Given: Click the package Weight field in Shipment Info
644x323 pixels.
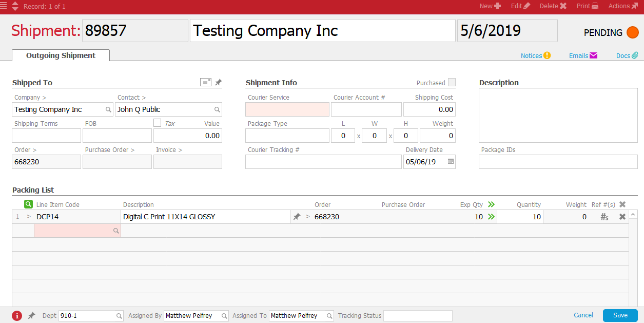Looking at the screenshot, I should [x=438, y=136].
